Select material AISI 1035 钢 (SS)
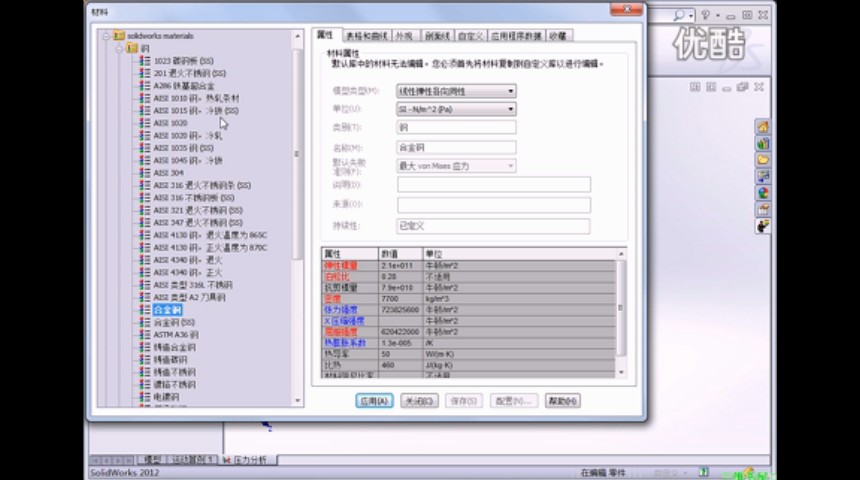The width and height of the screenshot is (860, 480). coord(183,148)
